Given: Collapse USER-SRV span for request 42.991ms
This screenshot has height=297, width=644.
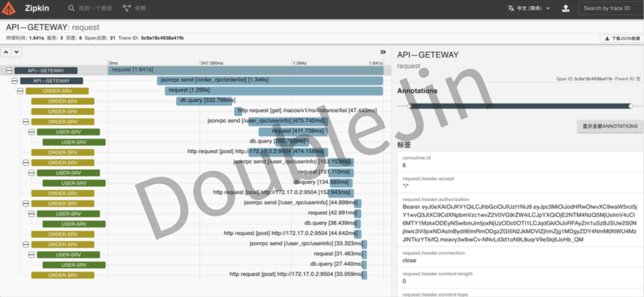Looking at the screenshot, I should tap(31, 214).
